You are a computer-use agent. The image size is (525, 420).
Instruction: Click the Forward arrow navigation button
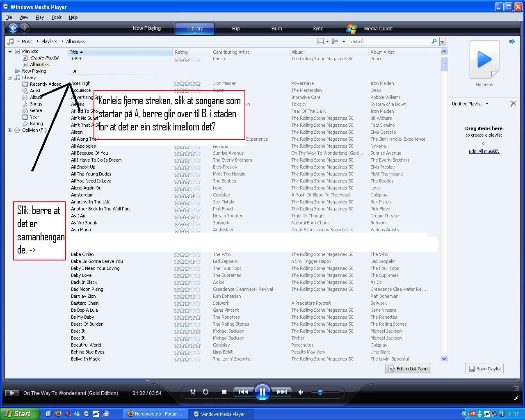click(x=24, y=28)
